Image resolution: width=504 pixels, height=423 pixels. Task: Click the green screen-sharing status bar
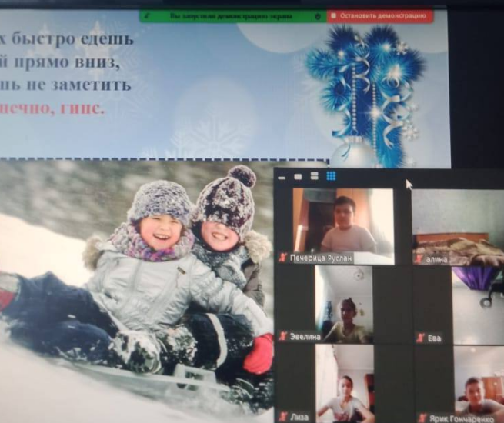tap(231, 15)
